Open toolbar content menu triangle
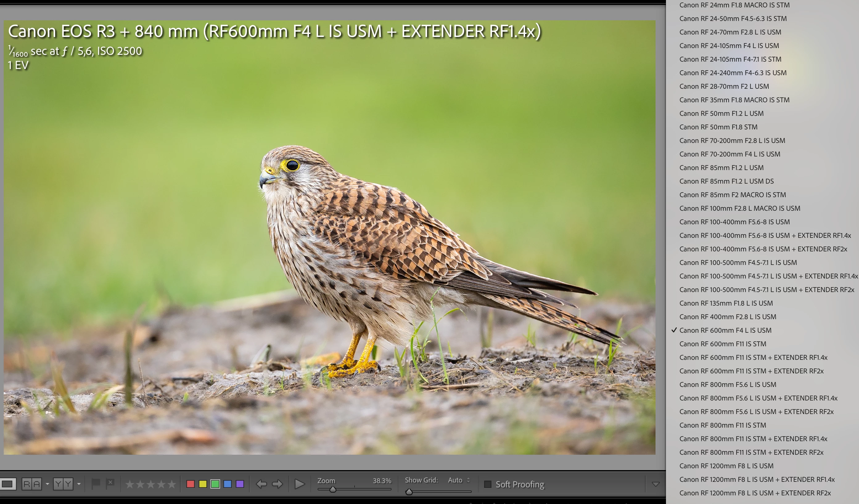 coord(656,484)
